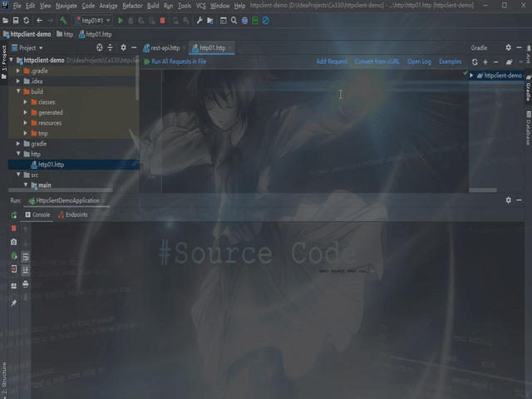Viewport: 532px width, 399px height.
Task: Rerun HttpclientDemoApplication with the rerun icon
Action: pyautogui.click(x=13, y=214)
